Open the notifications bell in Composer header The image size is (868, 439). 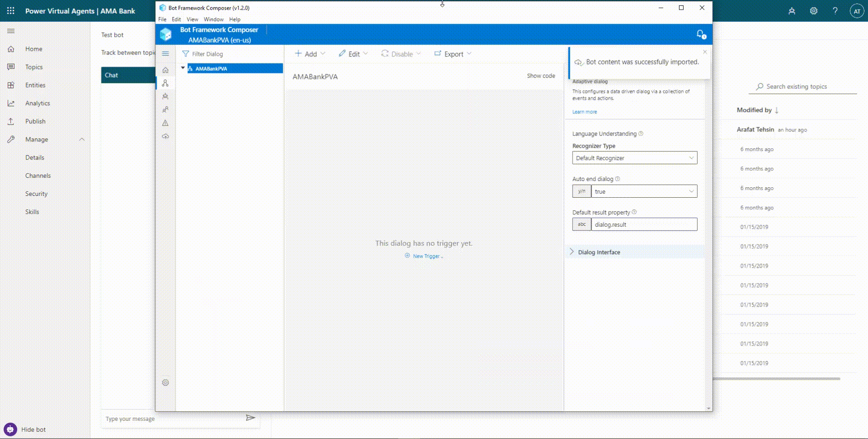coord(700,34)
